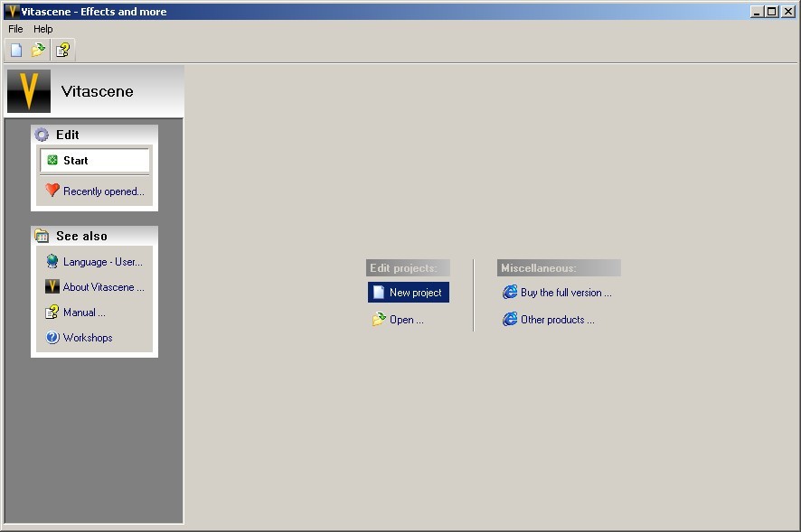The width and height of the screenshot is (801, 532).
Task: Click the folder icon beside Open ...
Action: [x=379, y=319]
